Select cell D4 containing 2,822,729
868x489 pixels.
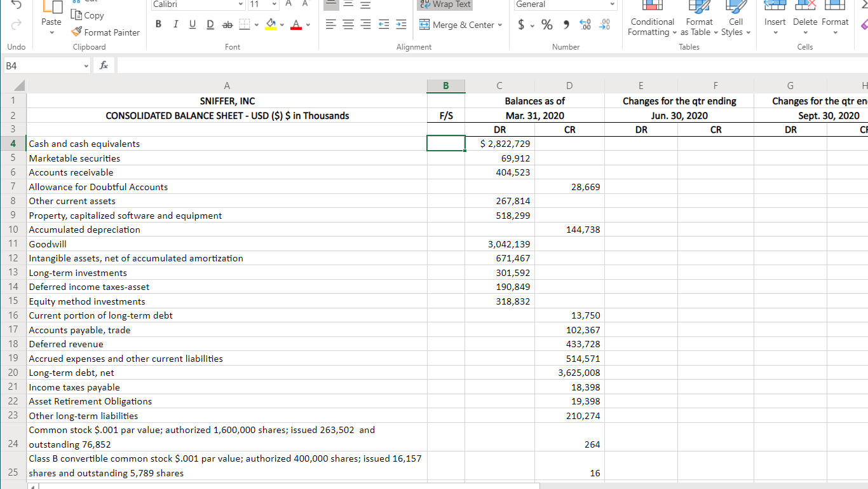click(499, 143)
